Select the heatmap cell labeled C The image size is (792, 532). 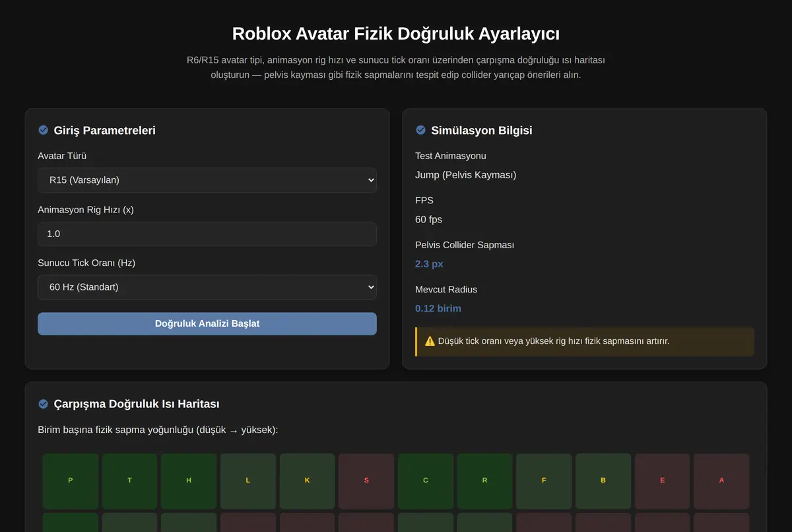click(x=426, y=481)
